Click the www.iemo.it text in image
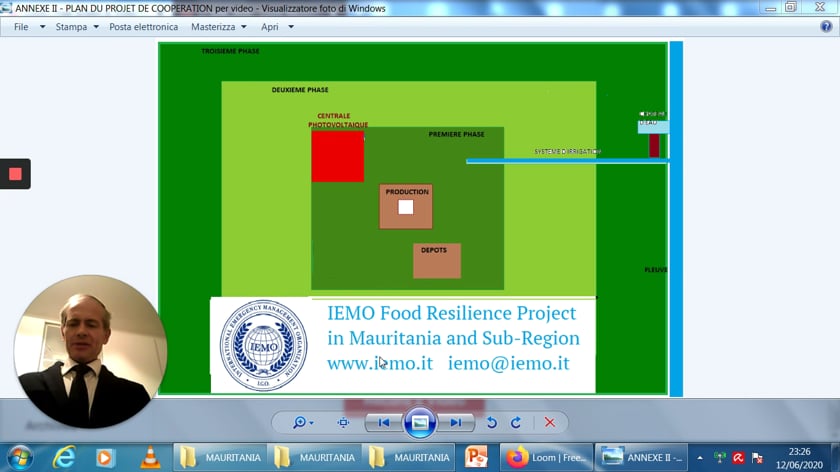This screenshot has width=840, height=472. point(380,363)
